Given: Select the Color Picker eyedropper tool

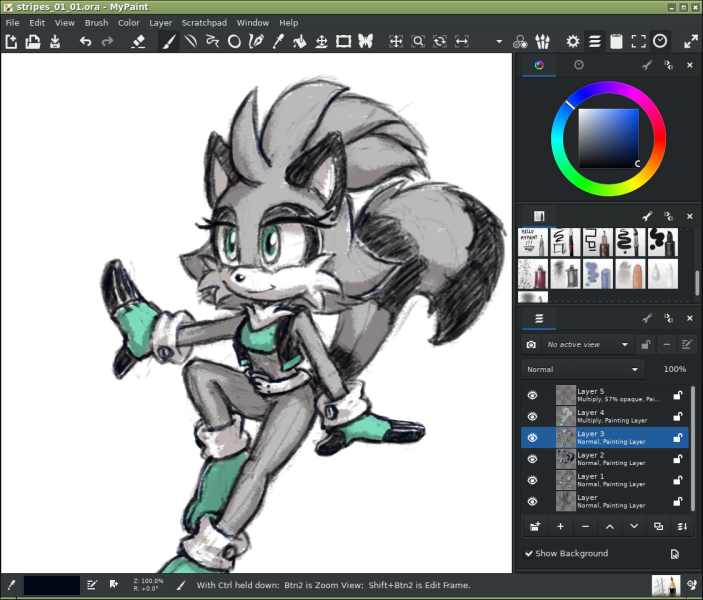Looking at the screenshot, I should click(278, 42).
